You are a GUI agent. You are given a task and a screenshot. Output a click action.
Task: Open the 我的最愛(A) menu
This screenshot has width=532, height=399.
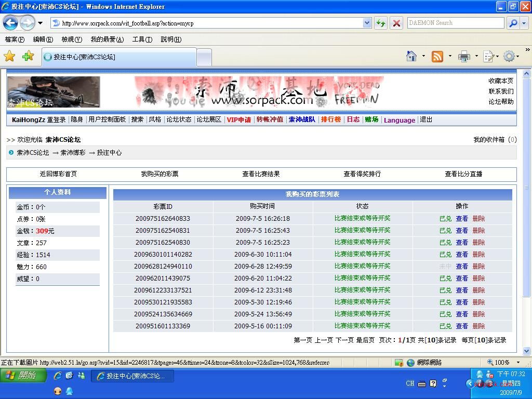[x=107, y=39]
